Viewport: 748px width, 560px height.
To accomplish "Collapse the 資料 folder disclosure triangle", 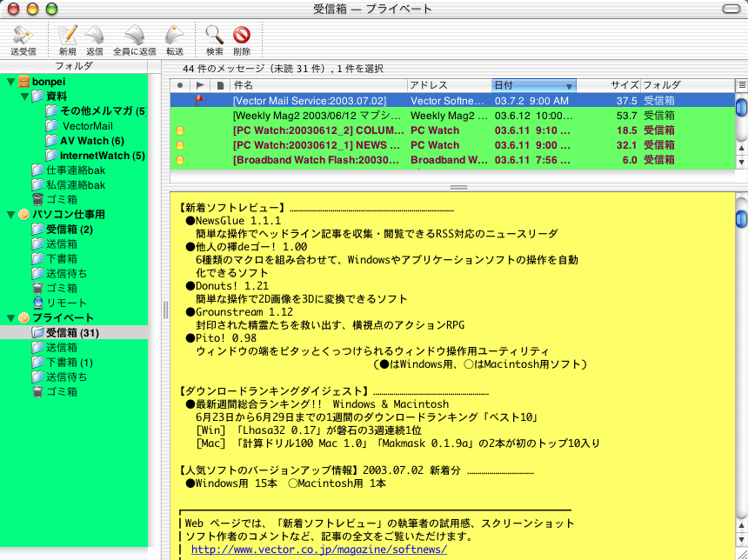I will click(x=25, y=97).
